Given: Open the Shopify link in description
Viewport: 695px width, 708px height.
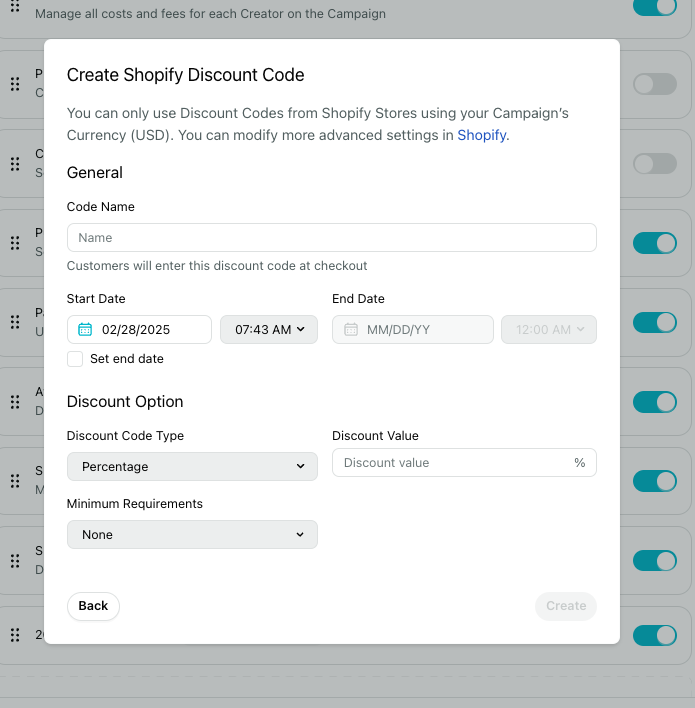Looking at the screenshot, I should (x=481, y=135).
